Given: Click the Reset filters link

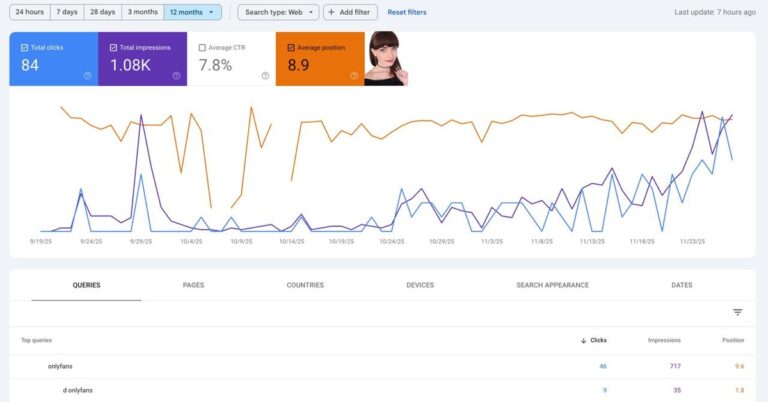Looking at the screenshot, I should [406, 12].
